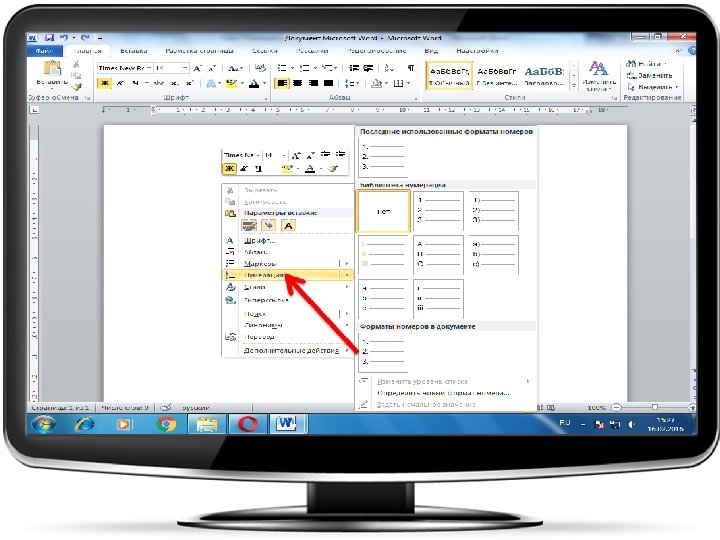Select Гиперссылка in context menu
The width and height of the screenshot is (720, 540).
(288, 300)
